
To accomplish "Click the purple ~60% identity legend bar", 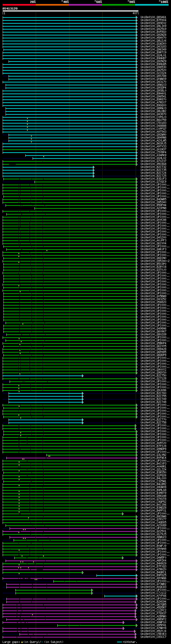I will tap(85, 5).
